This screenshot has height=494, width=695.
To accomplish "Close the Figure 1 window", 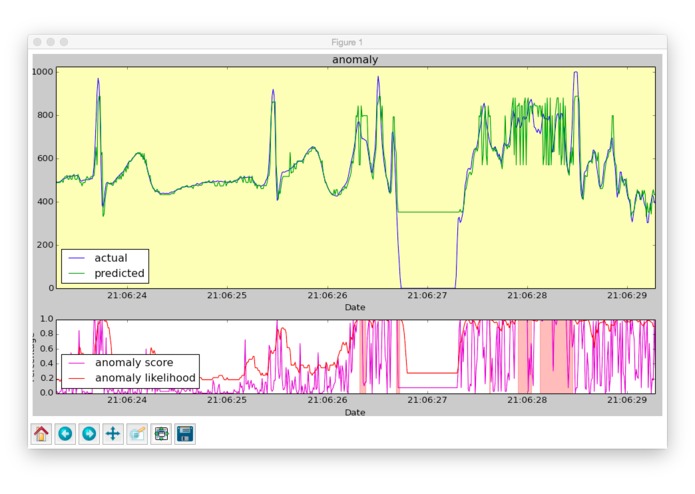I will [x=37, y=42].
